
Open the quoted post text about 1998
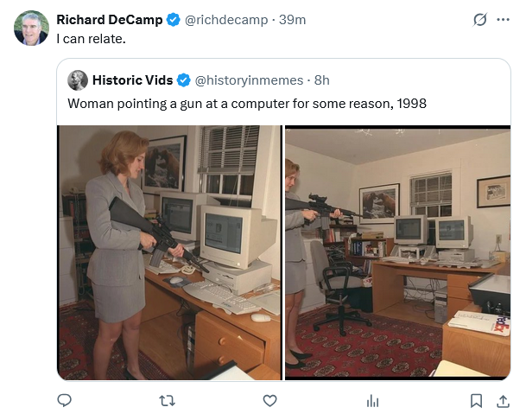click(x=246, y=104)
